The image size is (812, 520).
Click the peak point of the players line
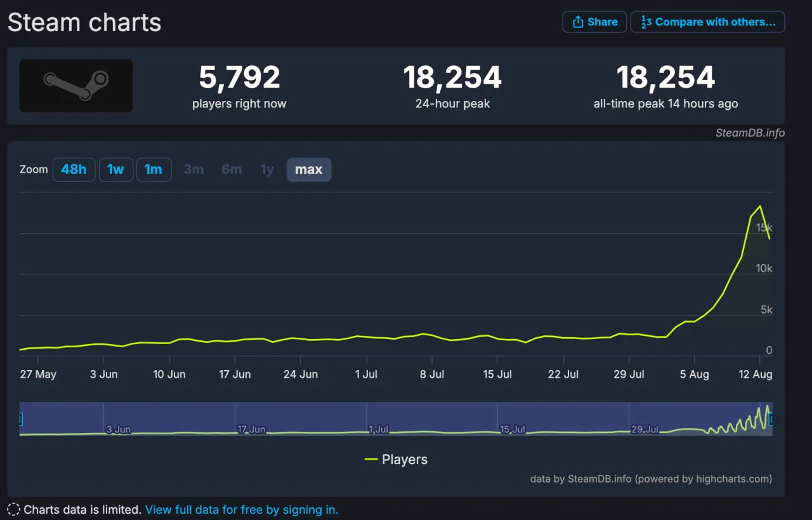click(760, 206)
